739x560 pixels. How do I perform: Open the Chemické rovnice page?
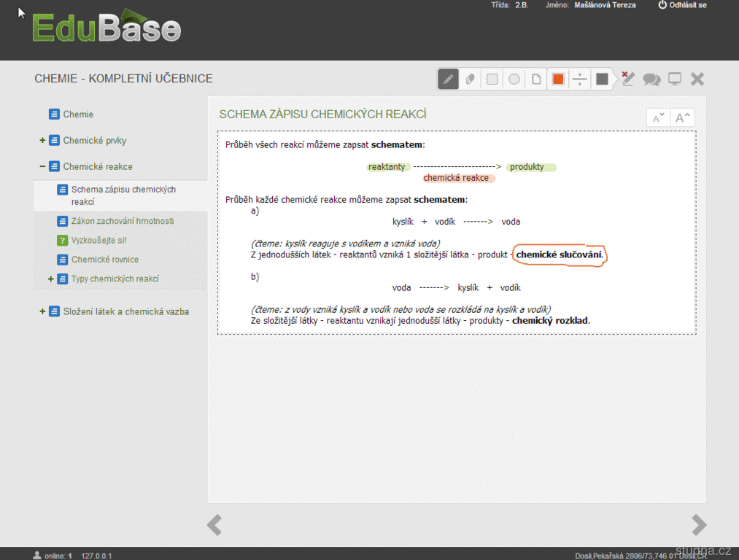pos(104,260)
